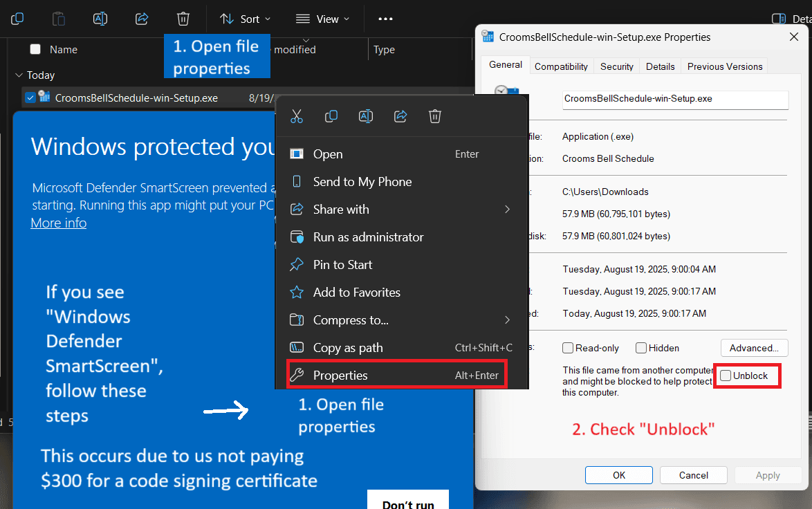
Task: Click the Date modified column header
Action: (294, 50)
